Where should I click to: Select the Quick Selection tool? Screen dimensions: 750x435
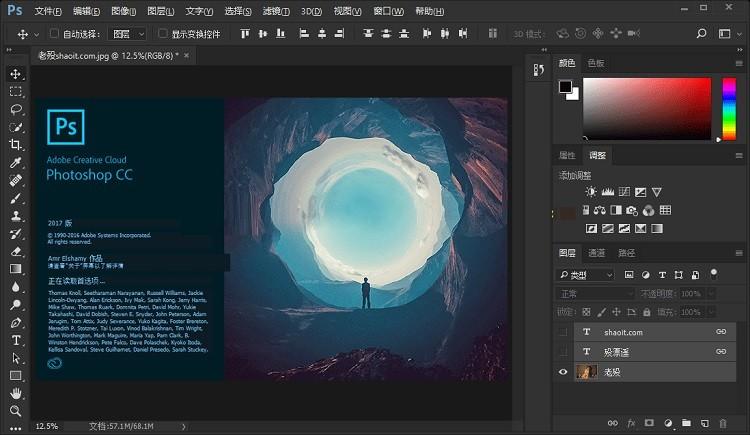pos(15,127)
